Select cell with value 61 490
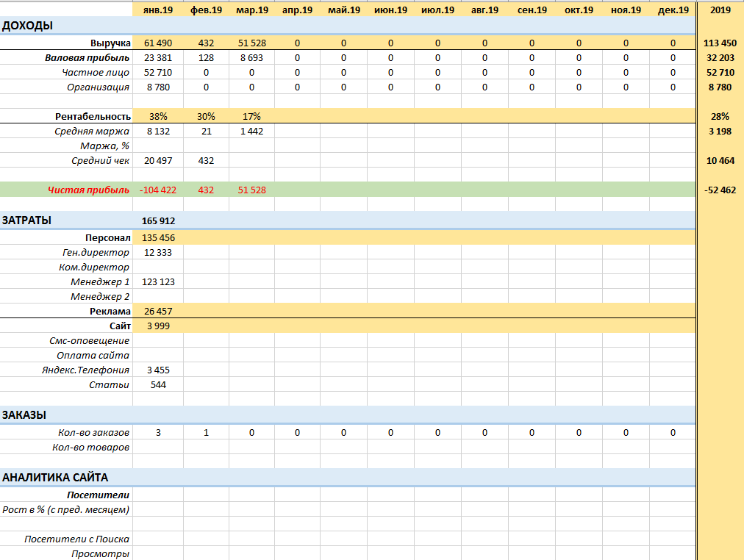This screenshot has width=744, height=560. [158, 43]
